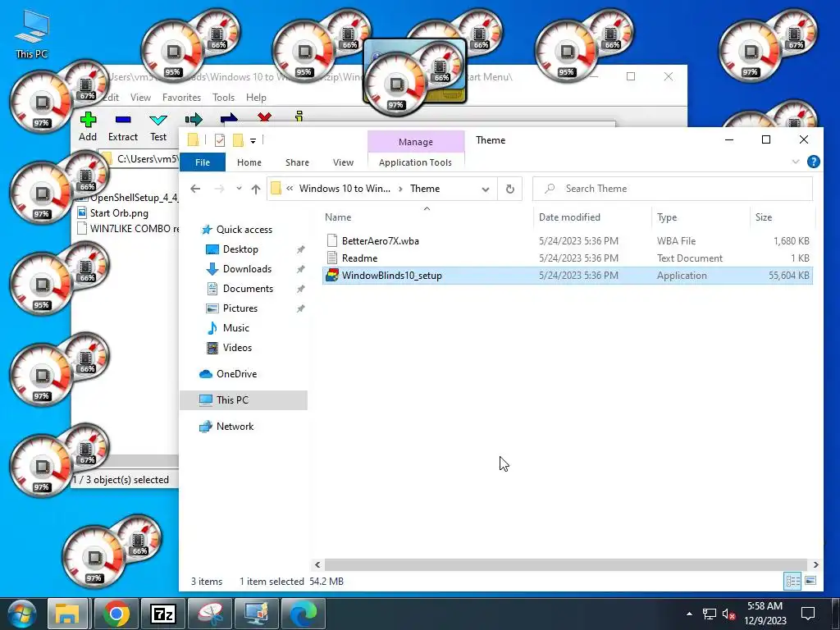
Task: Switch to the Share ribbon tab
Action: (x=297, y=162)
